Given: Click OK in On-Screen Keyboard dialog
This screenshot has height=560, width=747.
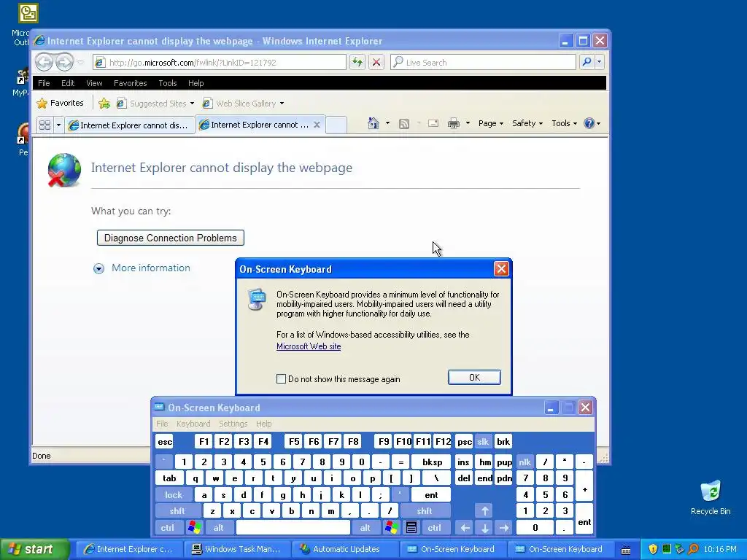Looking at the screenshot, I should coord(474,377).
